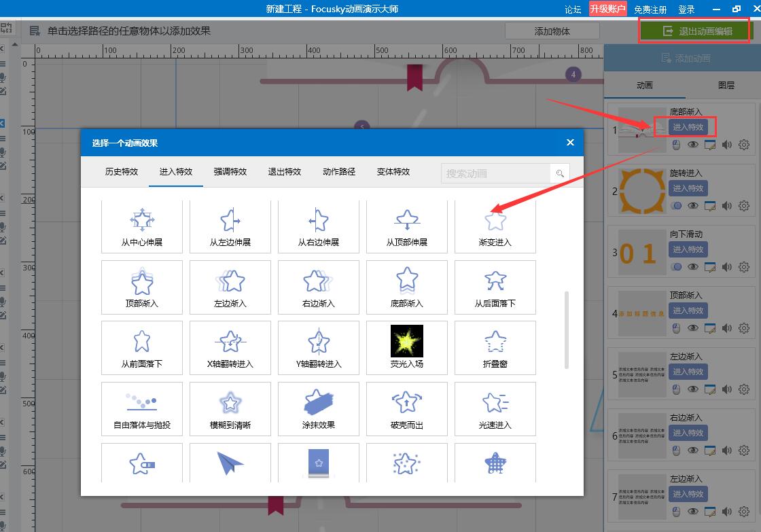Click the 添加物体 button

coord(552,31)
